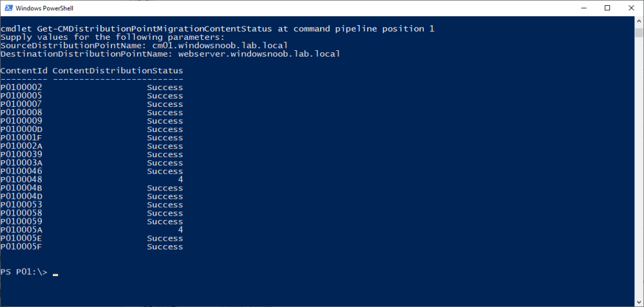The width and height of the screenshot is (644, 307).
Task: Click Success status of P0100002
Action: (x=165, y=88)
